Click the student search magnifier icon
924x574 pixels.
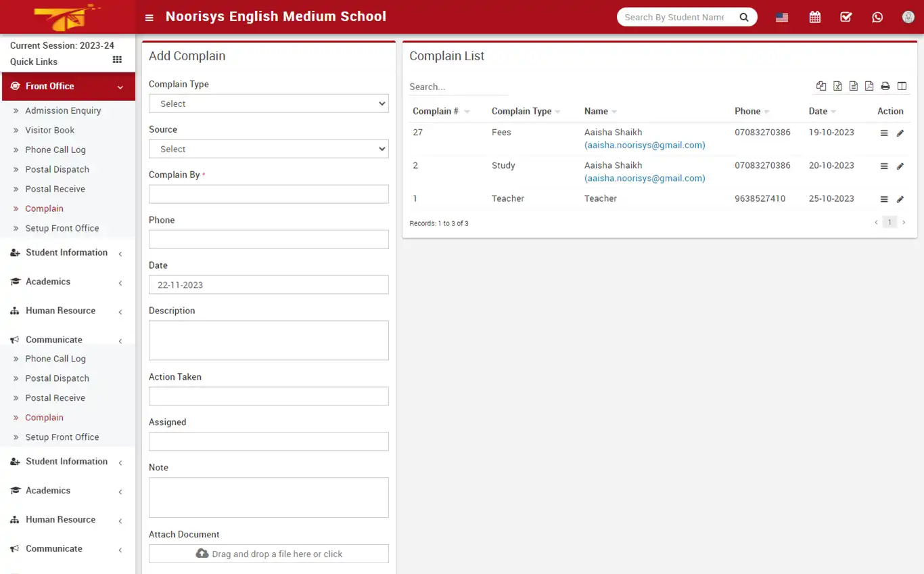point(743,16)
